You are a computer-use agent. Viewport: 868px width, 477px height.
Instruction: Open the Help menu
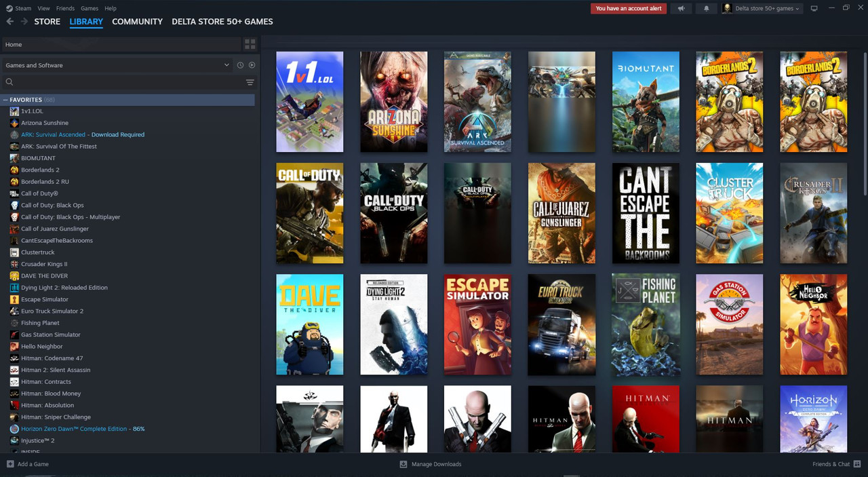tap(111, 8)
